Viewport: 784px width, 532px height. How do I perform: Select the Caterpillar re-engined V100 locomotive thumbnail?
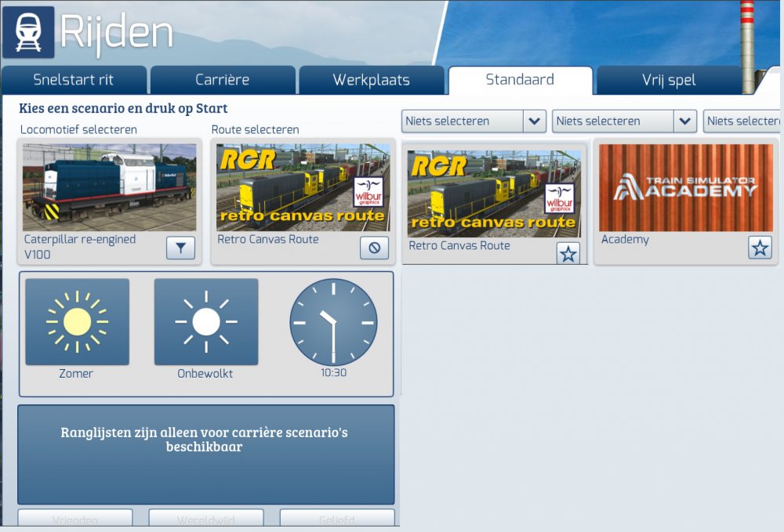(x=109, y=187)
